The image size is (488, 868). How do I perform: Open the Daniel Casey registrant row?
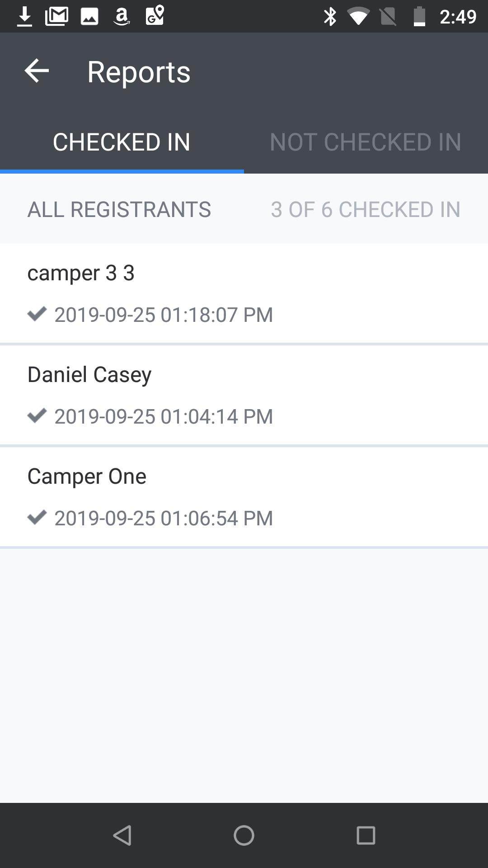(x=244, y=395)
